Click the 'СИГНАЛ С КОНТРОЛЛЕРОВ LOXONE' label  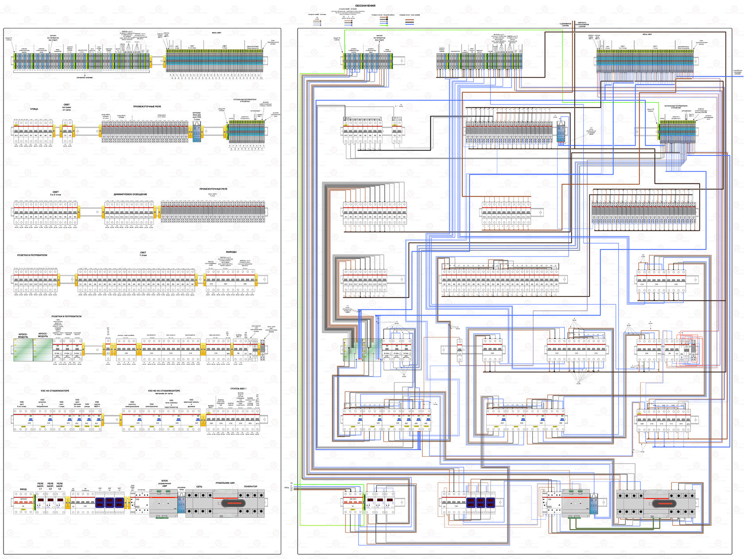(x=582, y=24)
